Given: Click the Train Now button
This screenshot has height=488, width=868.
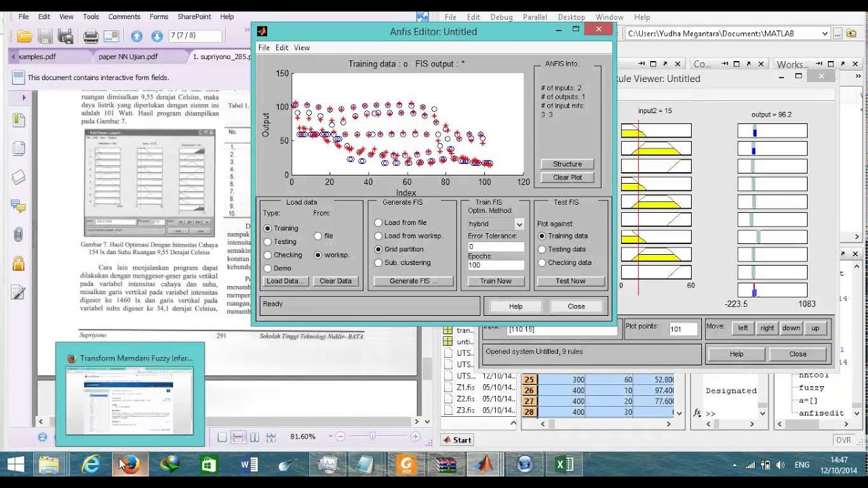Looking at the screenshot, I should pyautogui.click(x=496, y=281).
